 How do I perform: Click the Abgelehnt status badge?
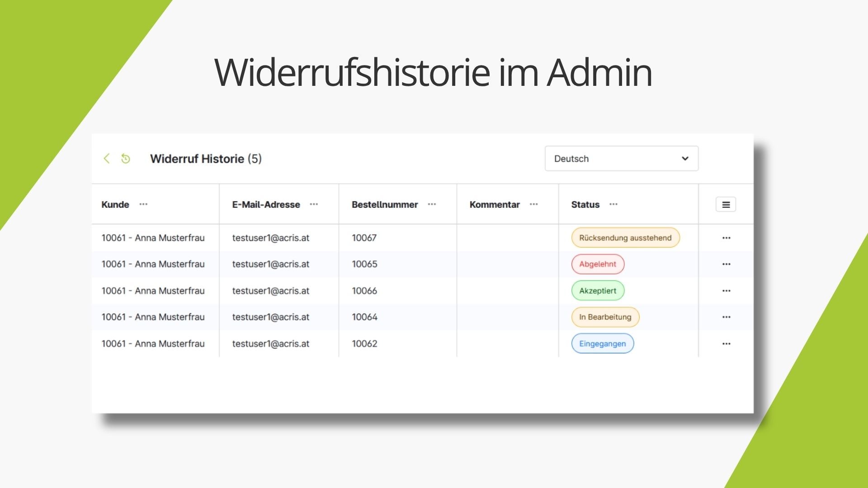(598, 264)
